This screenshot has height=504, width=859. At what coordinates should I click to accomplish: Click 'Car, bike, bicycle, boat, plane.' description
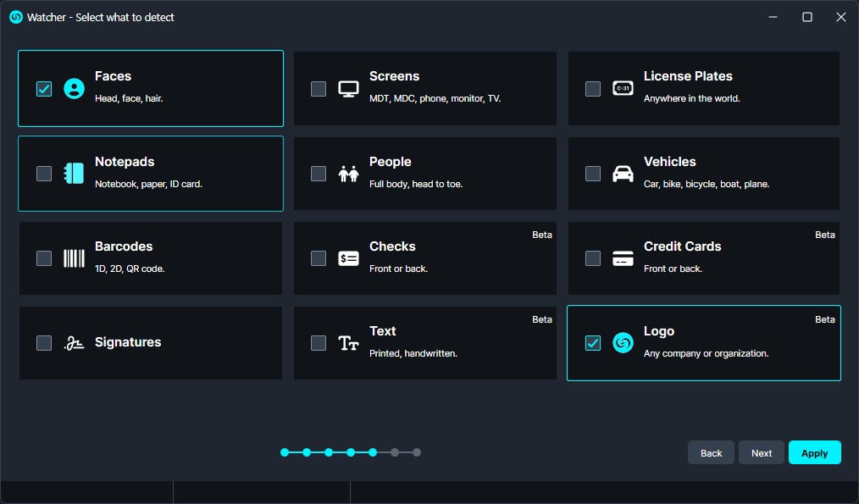coord(707,184)
